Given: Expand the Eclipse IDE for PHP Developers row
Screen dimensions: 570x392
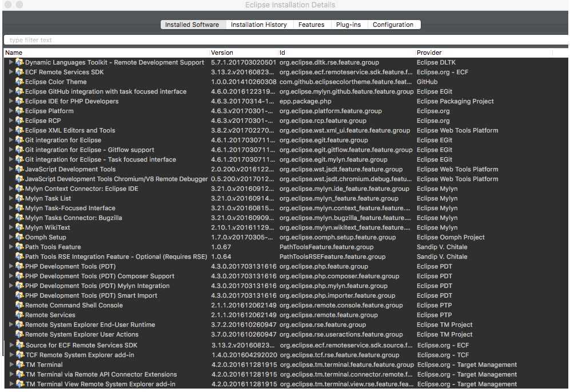Looking at the screenshot, I should (x=11, y=101).
